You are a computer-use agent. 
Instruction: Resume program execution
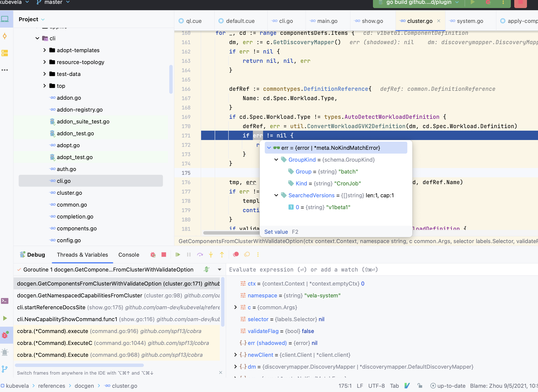tap(178, 255)
